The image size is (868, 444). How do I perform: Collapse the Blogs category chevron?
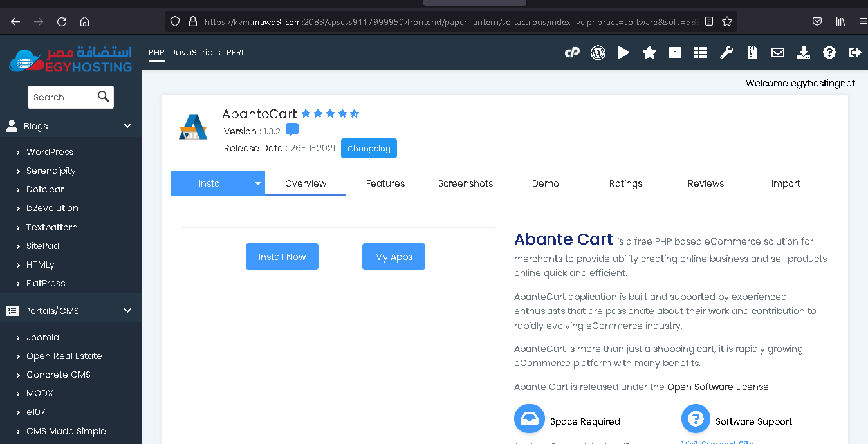click(x=127, y=126)
